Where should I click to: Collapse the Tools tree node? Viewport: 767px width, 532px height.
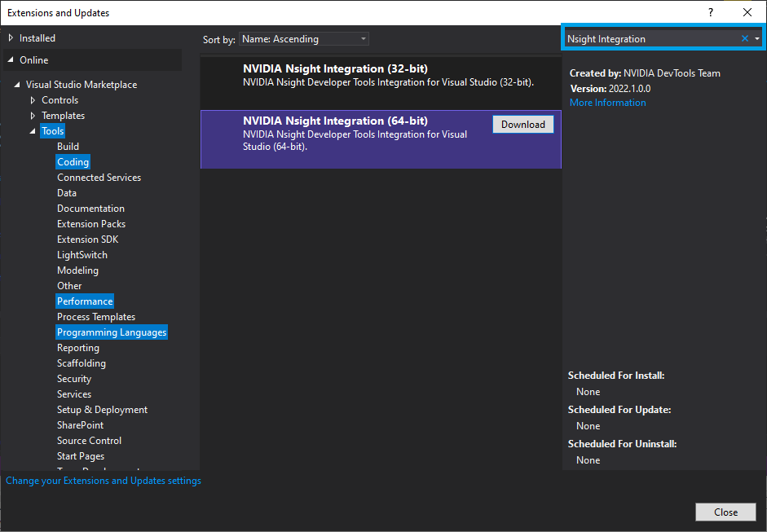[33, 131]
